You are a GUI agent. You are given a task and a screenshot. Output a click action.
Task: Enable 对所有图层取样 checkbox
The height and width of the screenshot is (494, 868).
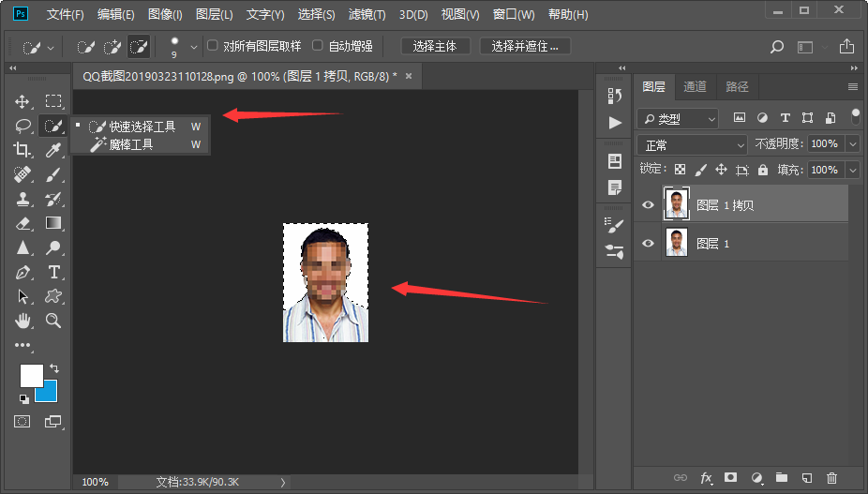[212, 46]
